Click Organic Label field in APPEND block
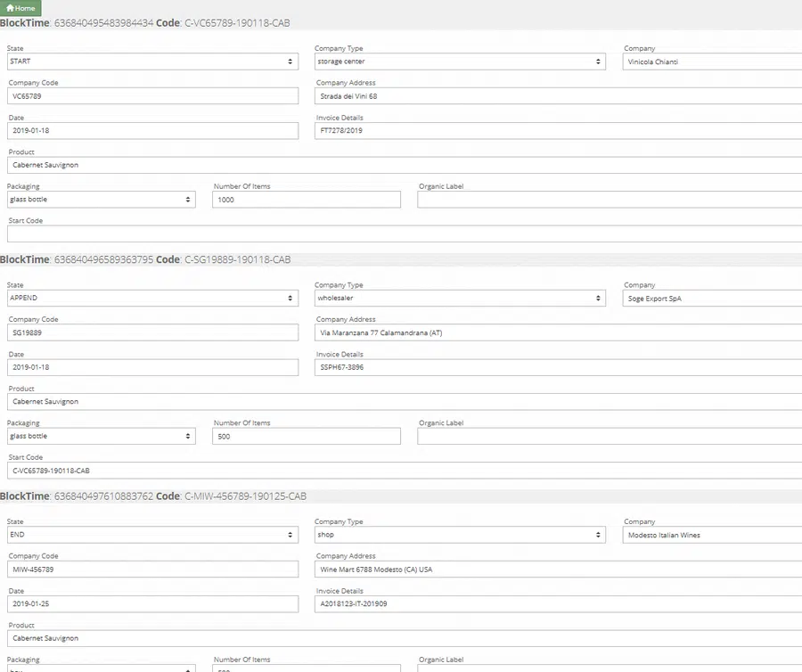Screen dimensions: 802x672 [610, 436]
